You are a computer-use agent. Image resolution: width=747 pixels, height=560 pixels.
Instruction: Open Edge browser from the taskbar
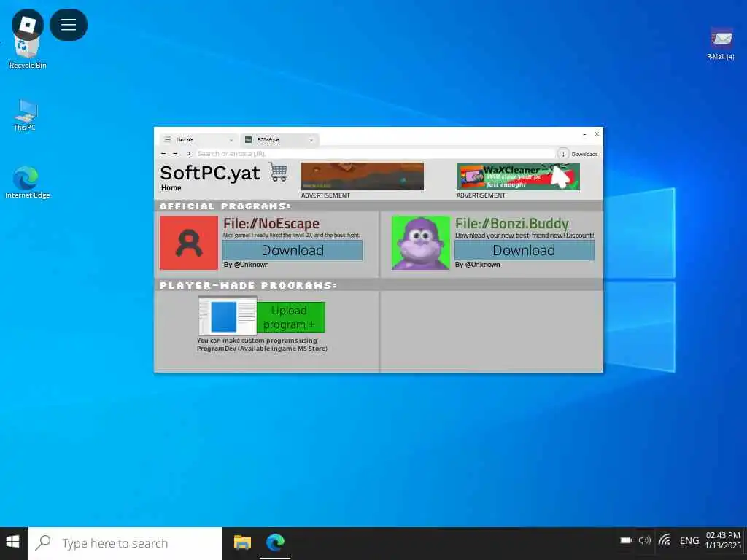click(x=275, y=542)
